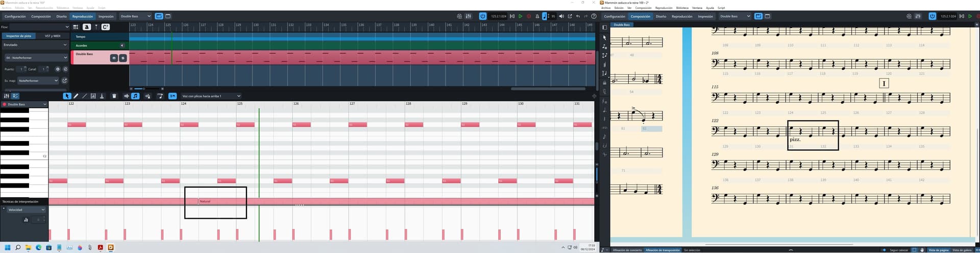This screenshot has height=253, width=980.
Task: Toggle left panel icon at top of right toolbox
Action: [x=605, y=27]
